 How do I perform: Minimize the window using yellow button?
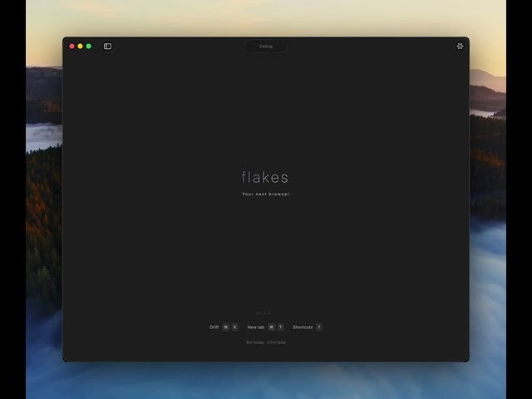[81, 47]
